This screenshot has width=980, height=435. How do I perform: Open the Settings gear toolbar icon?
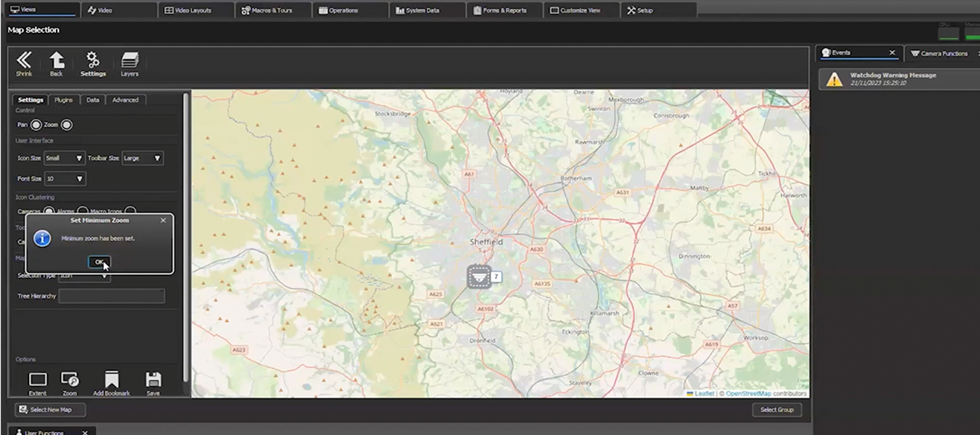point(93,60)
